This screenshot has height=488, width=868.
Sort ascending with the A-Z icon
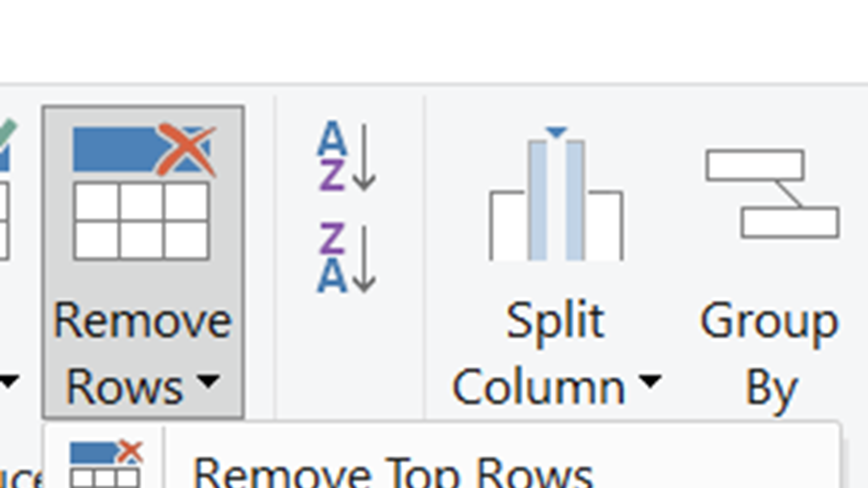[346, 157]
